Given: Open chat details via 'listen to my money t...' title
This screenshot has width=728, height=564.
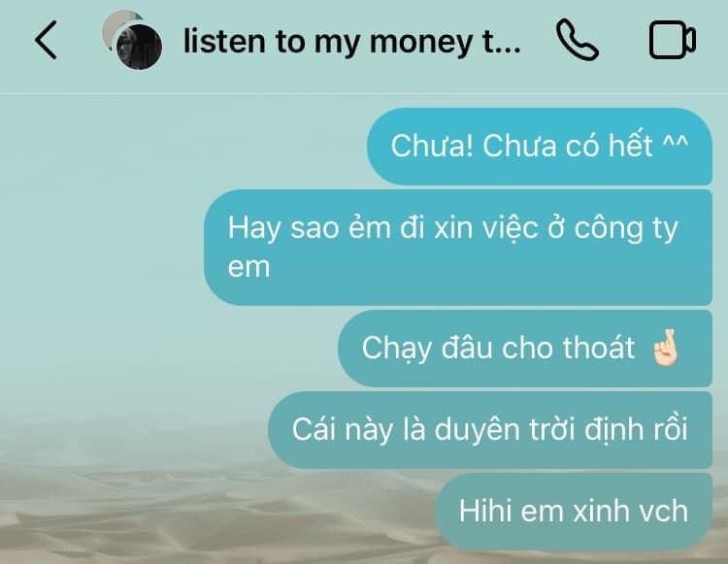Looking at the screenshot, I should [352, 42].
